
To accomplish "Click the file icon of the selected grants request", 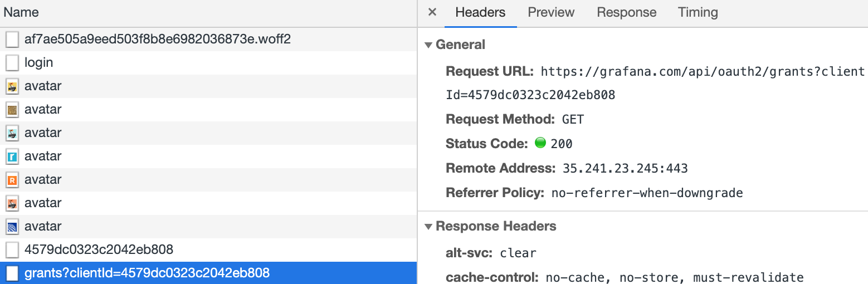I will 12,273.
